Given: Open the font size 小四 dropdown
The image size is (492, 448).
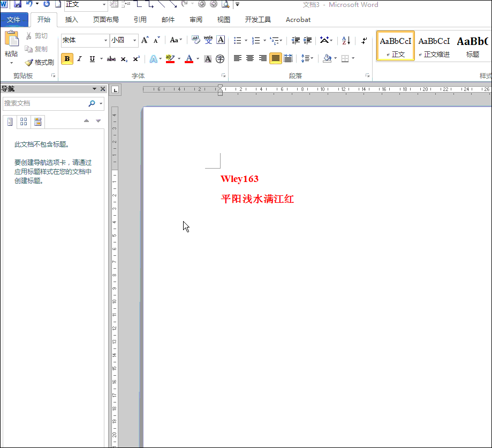Looking at the screenshot, I should click(134, 40).
